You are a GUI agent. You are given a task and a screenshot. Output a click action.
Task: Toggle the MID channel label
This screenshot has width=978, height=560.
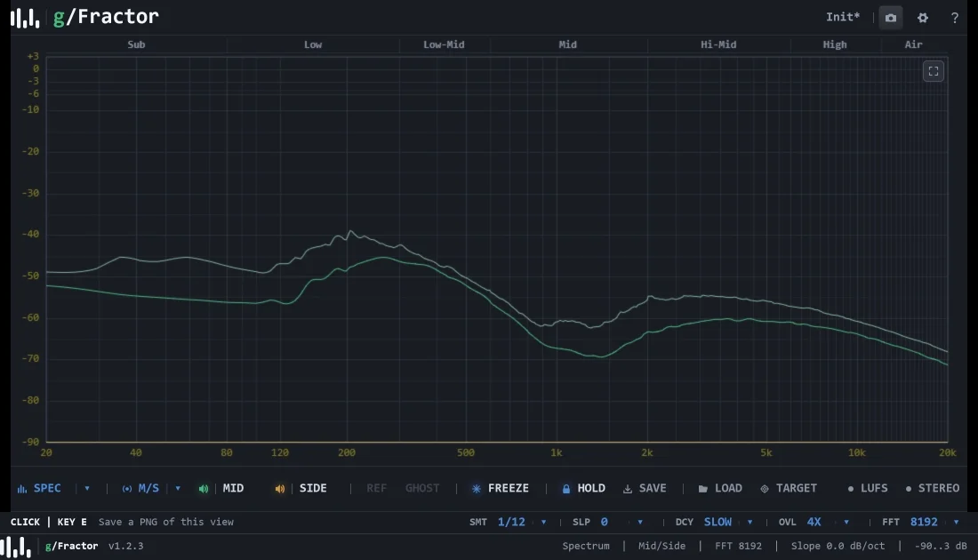233,488
